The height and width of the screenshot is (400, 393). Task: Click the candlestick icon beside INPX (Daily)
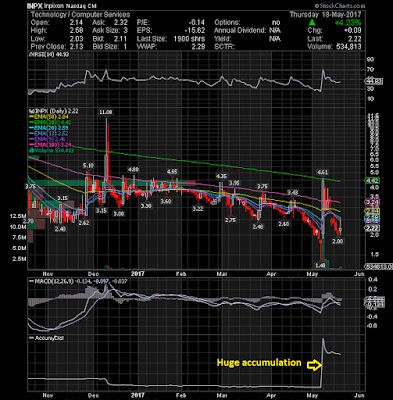[x=31, y=111]
